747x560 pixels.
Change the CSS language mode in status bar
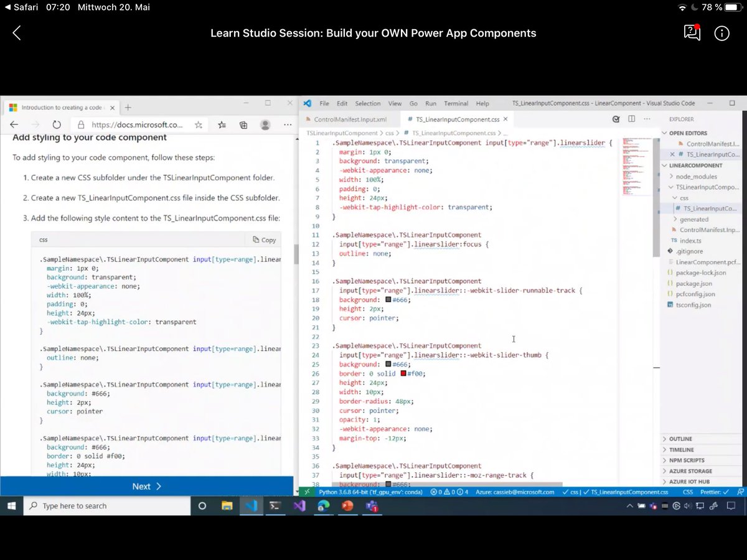(688, 492)
